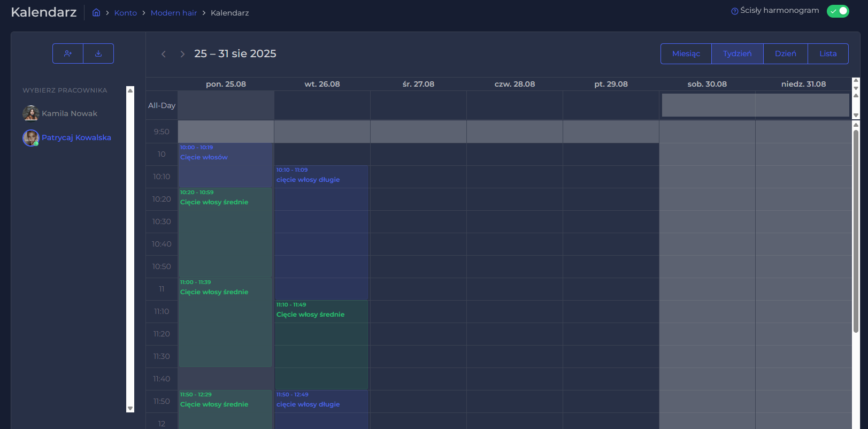Click the śr. 27.08 day header

tap(418, 84)
